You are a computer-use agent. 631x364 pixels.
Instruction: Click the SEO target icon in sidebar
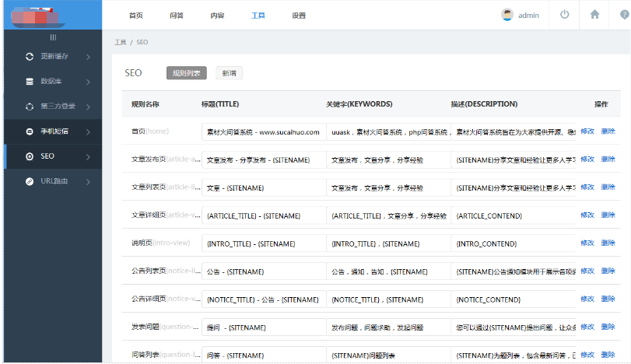(30, 156)
